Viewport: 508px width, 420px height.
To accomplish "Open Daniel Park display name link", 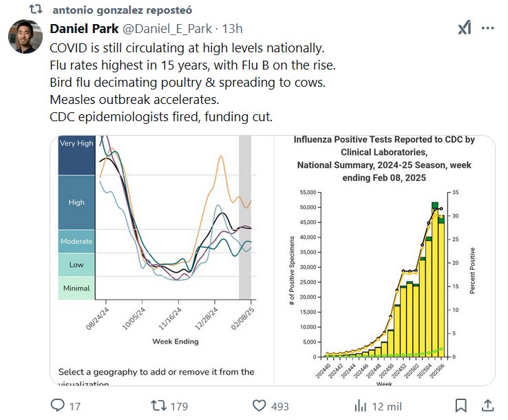I will click(84, 29).
